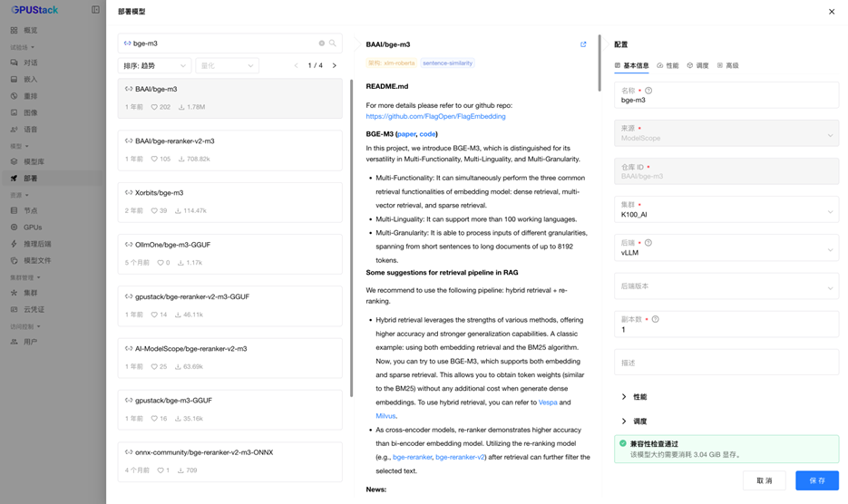Viewport: 848px width, 504px height.
Task: Select AI-ModelScope/bge-reranker-v2-m3 model card
Action: (229, 358)
